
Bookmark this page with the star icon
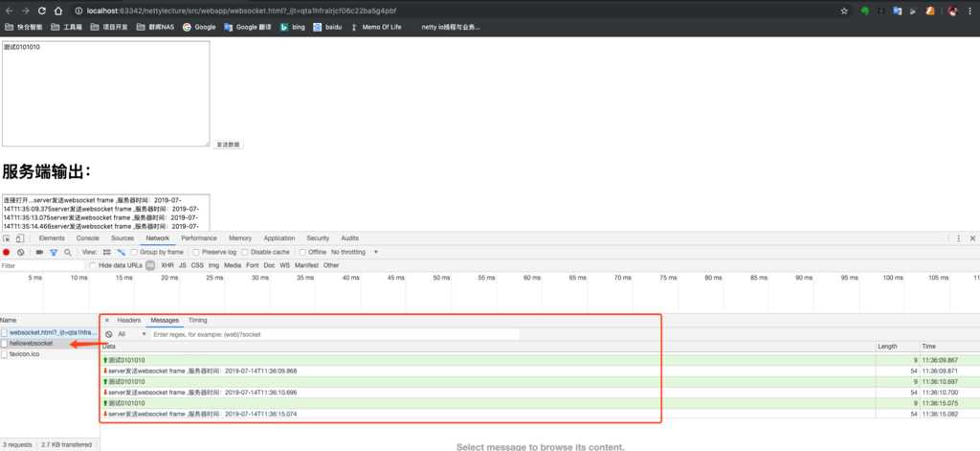pyautogui.click(x=844, y=11)
